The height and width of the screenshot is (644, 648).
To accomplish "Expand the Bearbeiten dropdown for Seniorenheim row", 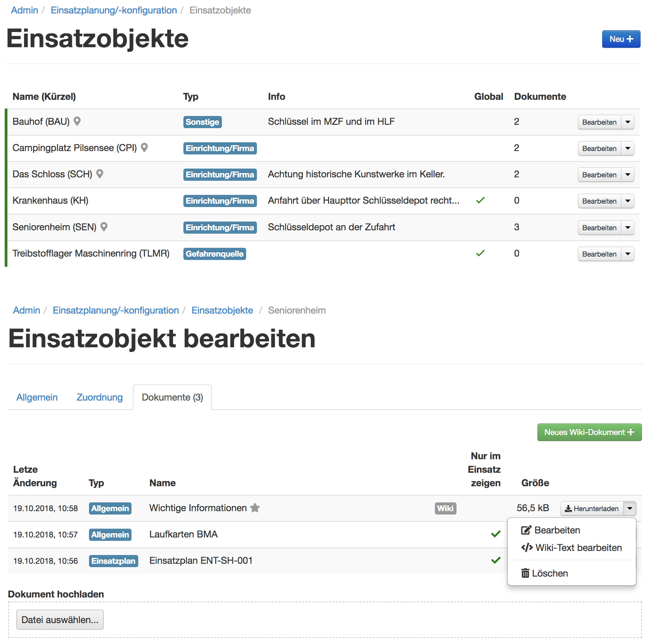I will coord(628,227).
